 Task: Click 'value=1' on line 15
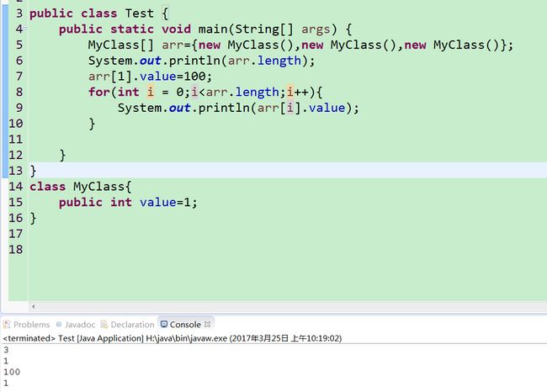click(165, 202)
